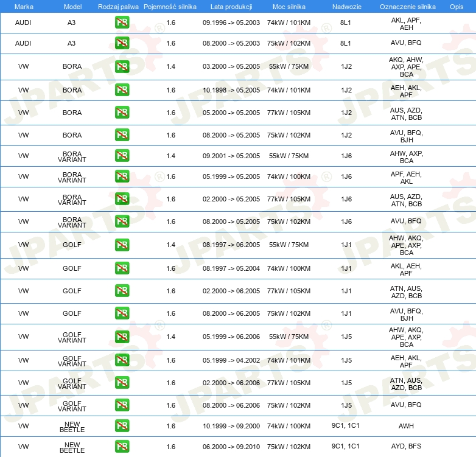This screenshot has height=457, width=476.
Task: Select the engine codes AKQ, AHW, AXP, APE, BCA
Action: pos(406,67)
